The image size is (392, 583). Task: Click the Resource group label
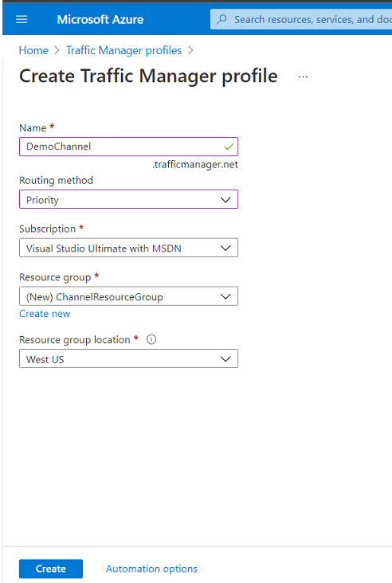click(x=55, y=277)
